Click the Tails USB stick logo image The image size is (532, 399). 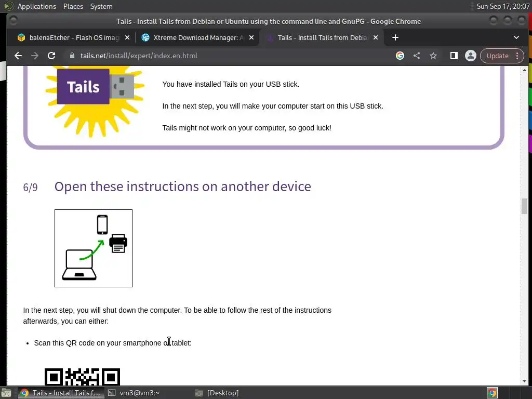tap(95, 102)
